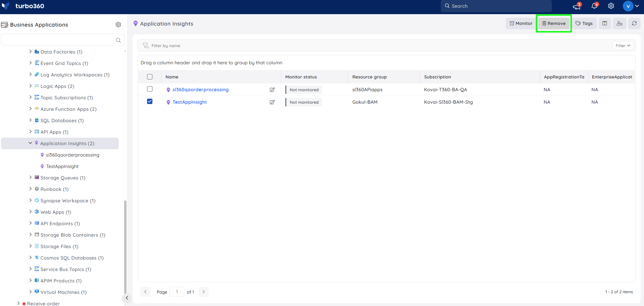Edit sl360qaorderprocessing via pencil icon
644x306 pixels.
pos(272,90)
